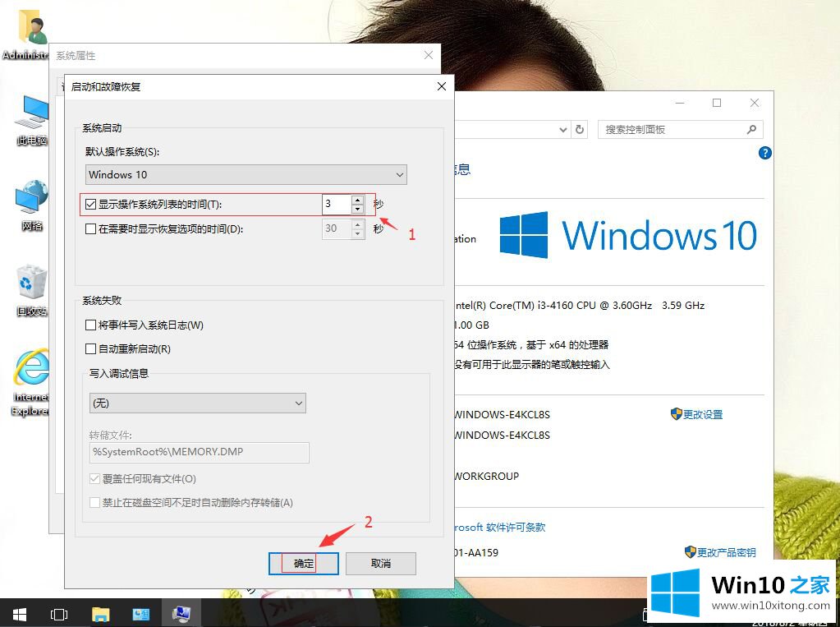This screenshot has width=840, height=627.
Task: Open the Microsoft software license terms link
Action: click(500, 528)
